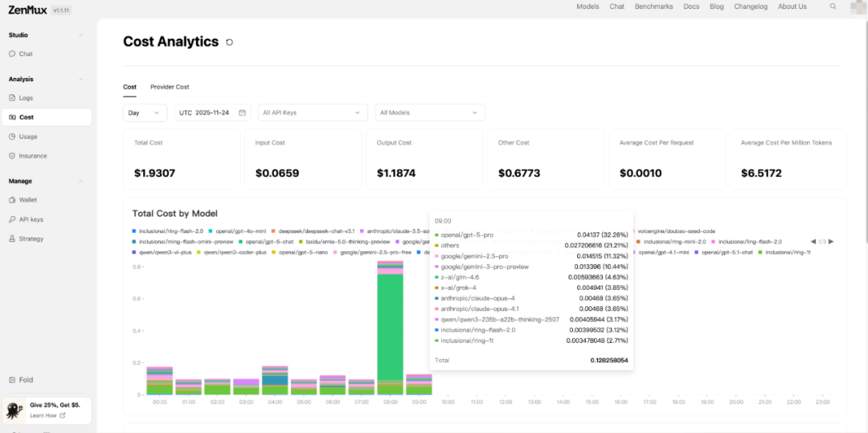Toggle openai/gpt-5.1-chat legend series

coord(724,252)
